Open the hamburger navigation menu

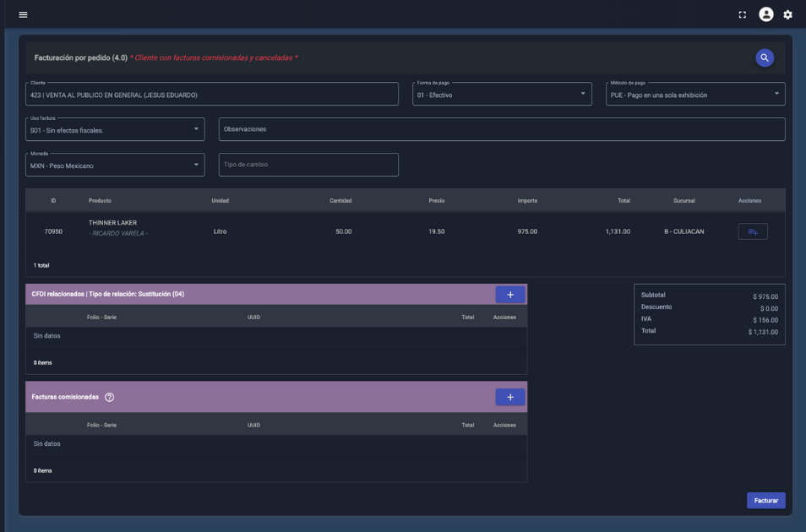click(23, 15)
